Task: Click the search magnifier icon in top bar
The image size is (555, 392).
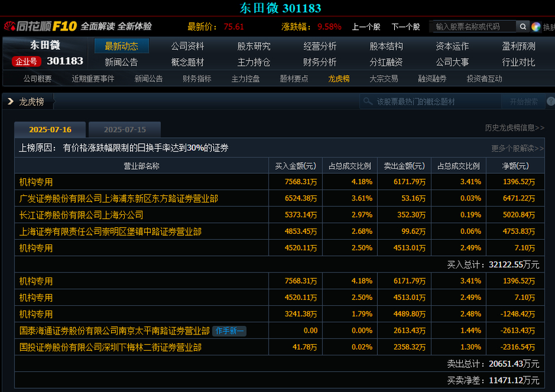Action: pos(522,27)
